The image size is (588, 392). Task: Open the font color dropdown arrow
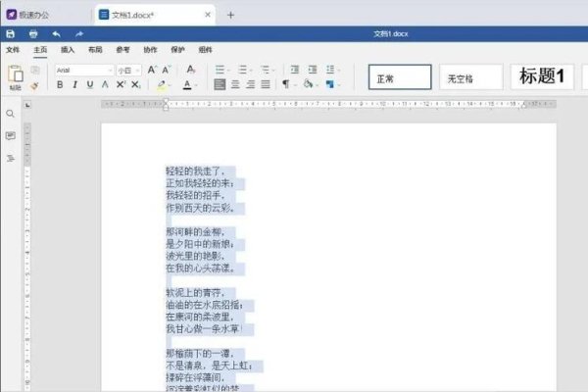[x=197, y=85]
